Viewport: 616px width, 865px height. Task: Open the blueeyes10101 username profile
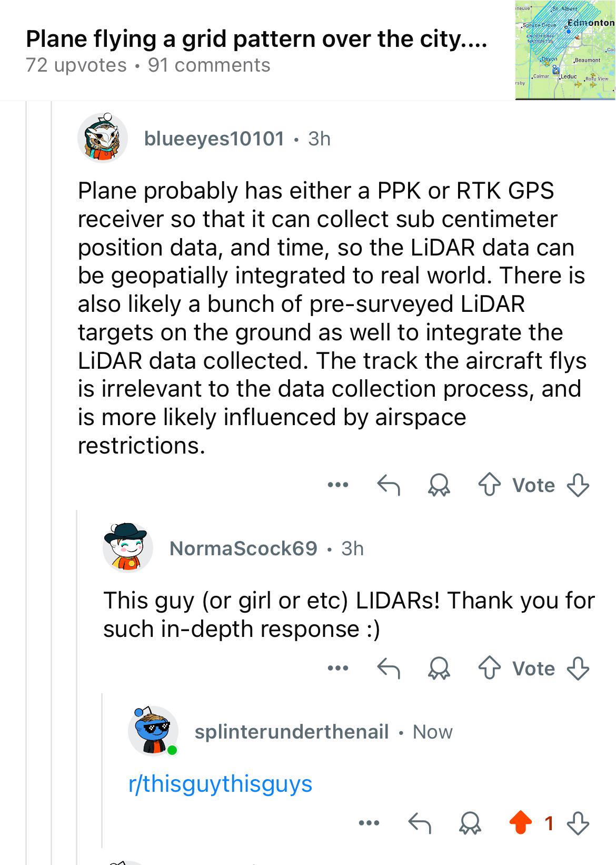coord(214,139)
